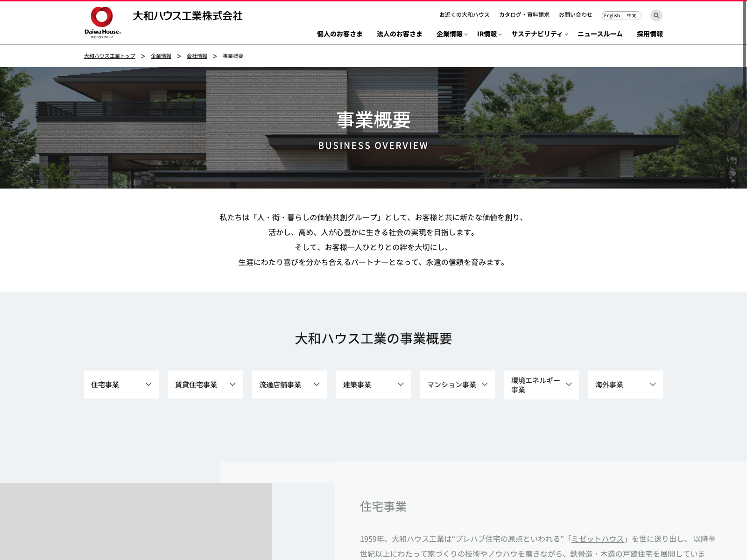Jump to 賃貸住宅事業 section
This screenshot has height=560, width=747.
(x=205, y=385)
